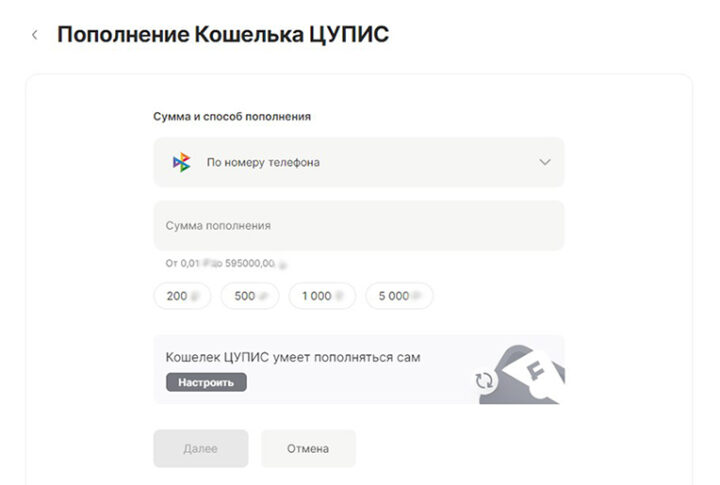Open the 'По номеру телефона' method selector
720x485 pixels.
click(x=359, y=162)
